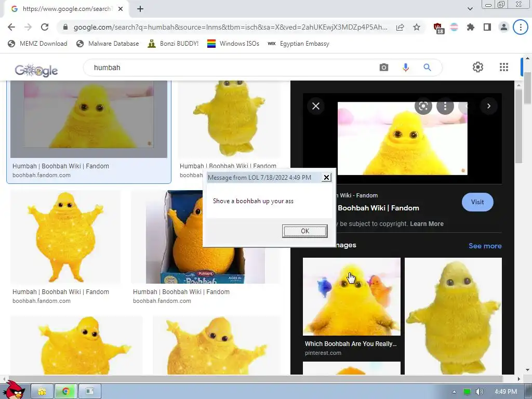Open the red shield extension showing 18
Image resolution: width=532 pixels, height=399 pixels.
pos(438,28)
